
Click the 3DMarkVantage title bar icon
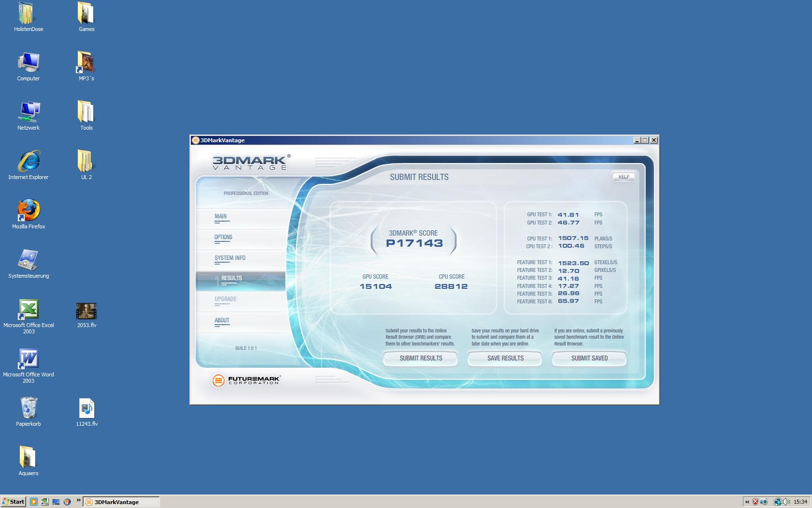tap(196, 140)
